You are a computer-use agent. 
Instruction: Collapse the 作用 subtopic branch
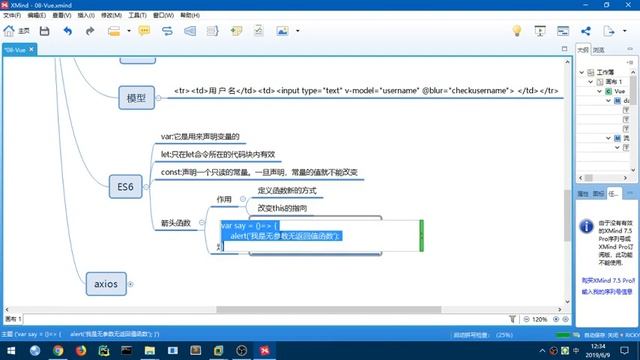tap(243, 199)
